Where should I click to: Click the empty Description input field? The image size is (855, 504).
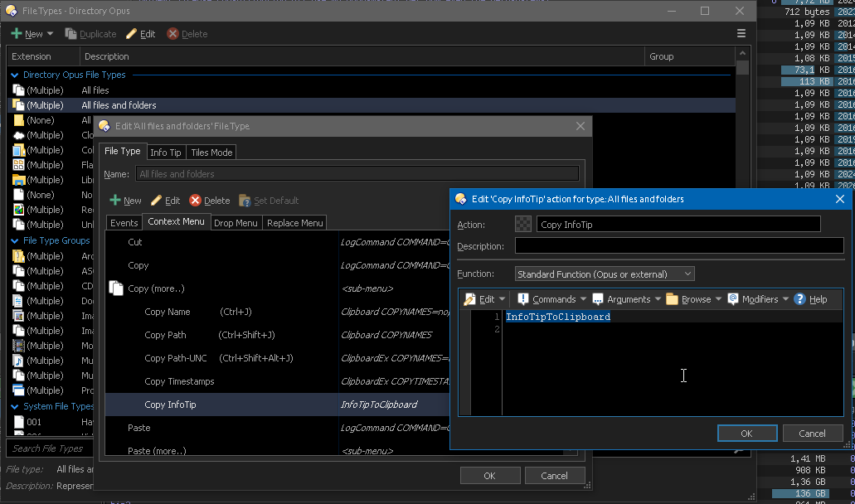point(678,246)
